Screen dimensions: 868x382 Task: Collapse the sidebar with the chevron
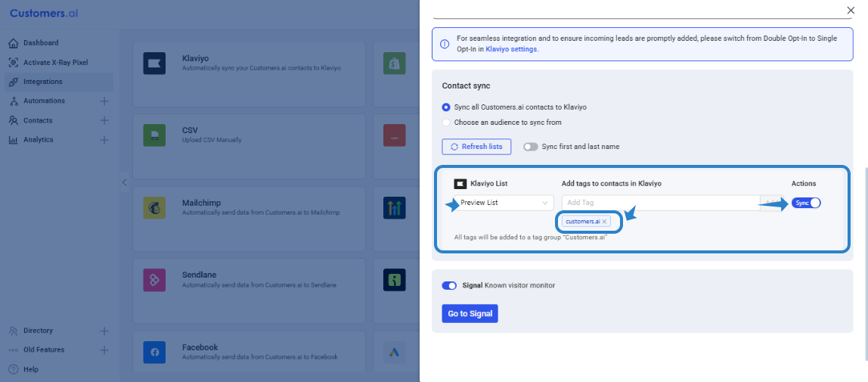125,182
